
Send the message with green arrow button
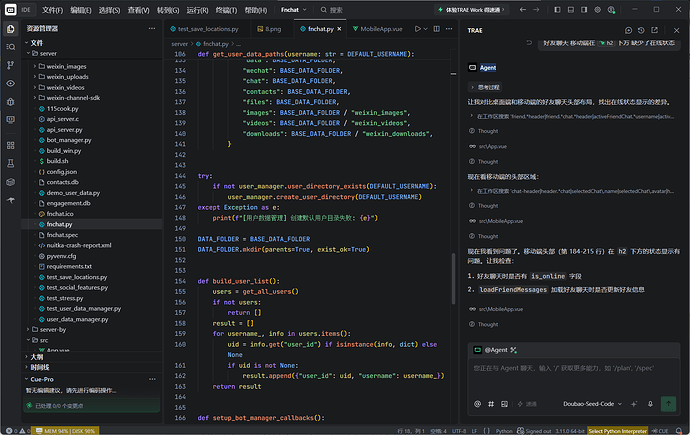tap(668, 404)
